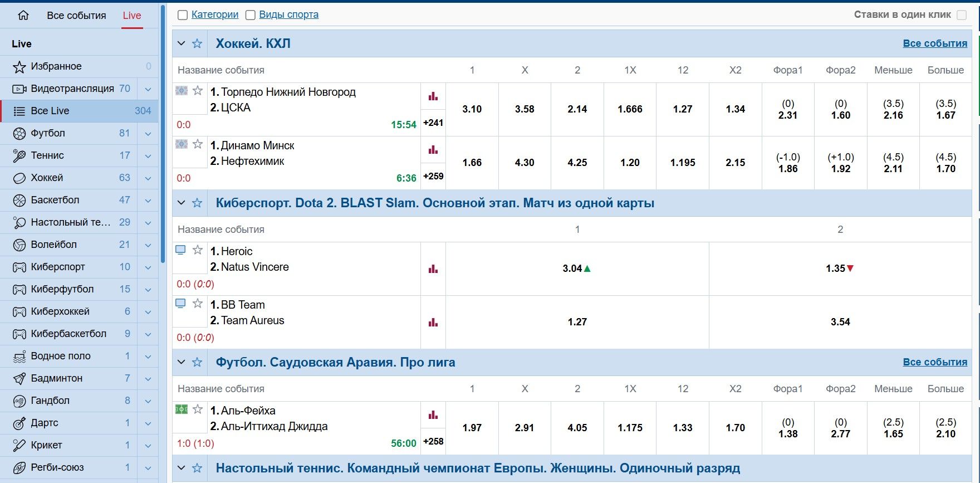The image size is (980, 483).
Task: Tick the Виды спорта checkbox
Action: click(x=251, y=15)
